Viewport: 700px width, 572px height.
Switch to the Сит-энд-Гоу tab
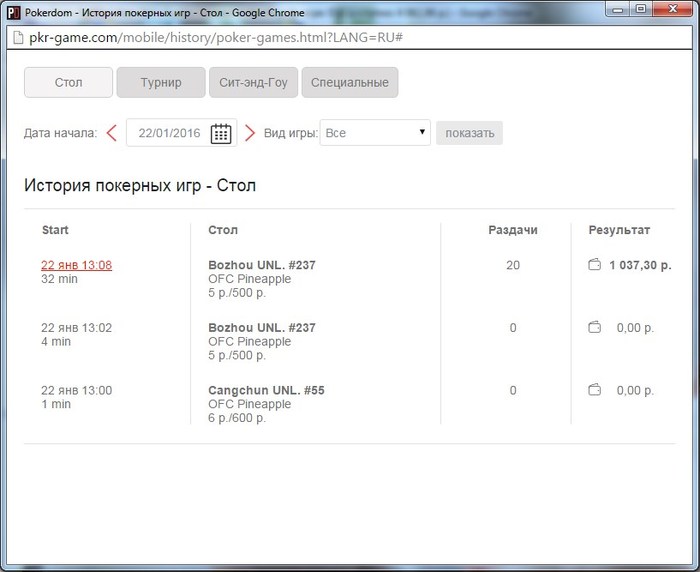click(x=253, y=82)
